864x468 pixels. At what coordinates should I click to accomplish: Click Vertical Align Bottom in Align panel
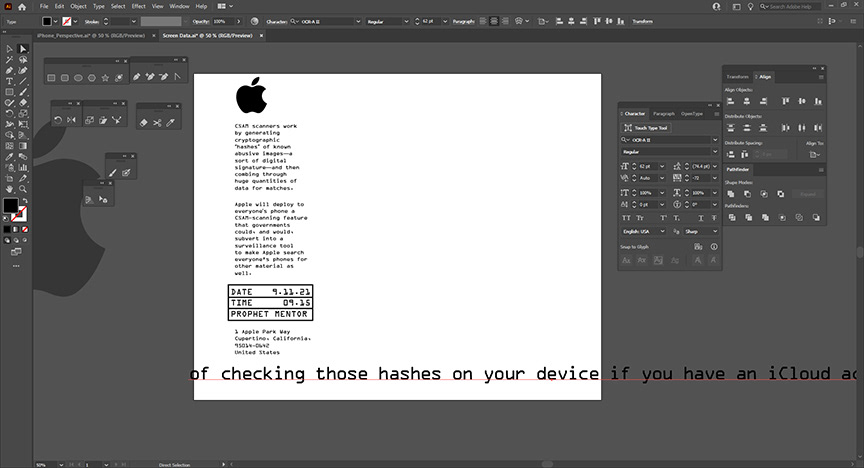pyautogui.click(x=818, y=101)
